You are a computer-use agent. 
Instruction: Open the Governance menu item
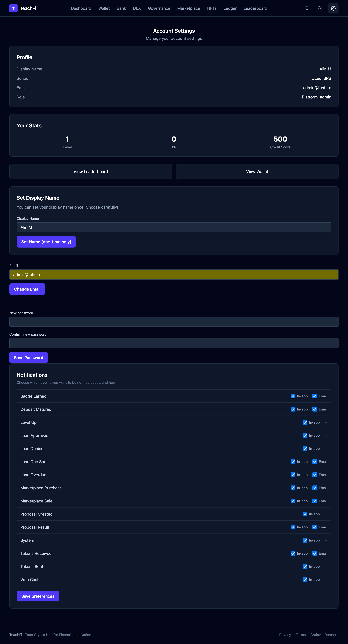point(159,8)
